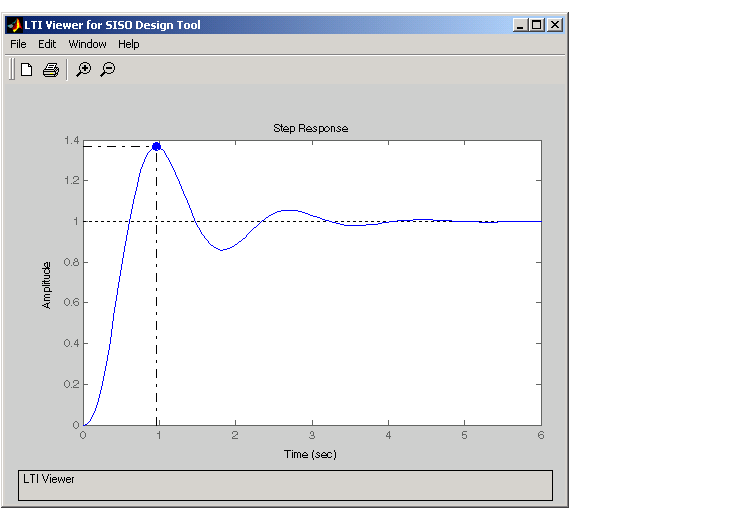Open the Window menu

(87, 44)
